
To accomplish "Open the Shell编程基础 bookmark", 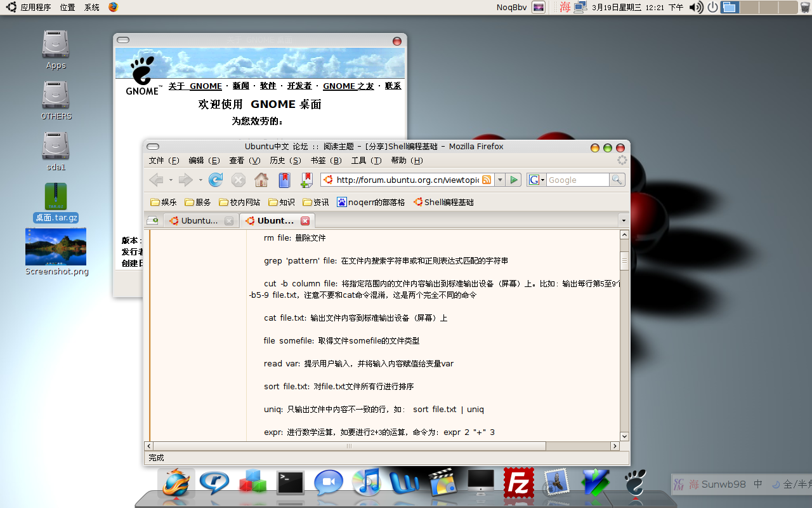I will click(443, 202).
